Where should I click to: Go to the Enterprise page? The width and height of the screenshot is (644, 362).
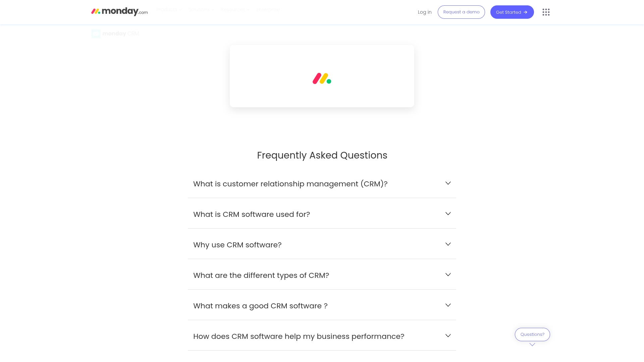coord(268,10)
